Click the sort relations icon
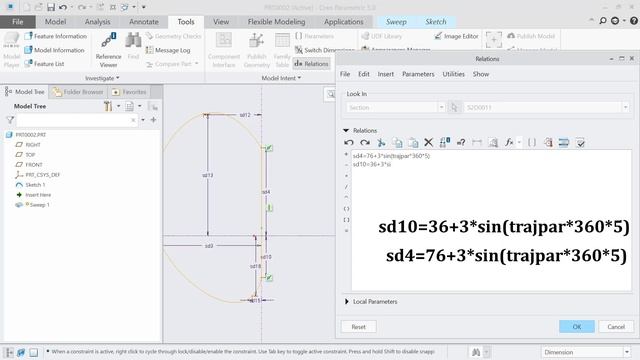The width and height of the screenshot is (640, 360). click(x=564, y=142)
